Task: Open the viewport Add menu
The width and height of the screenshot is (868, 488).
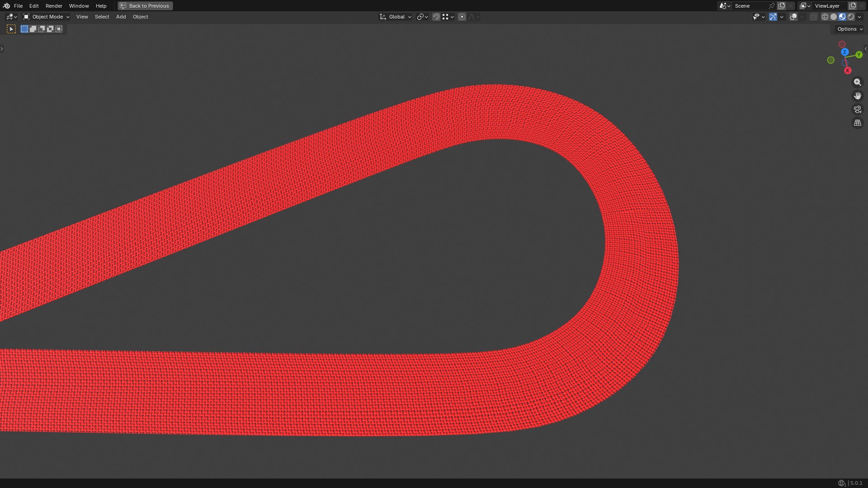Action: (x=121, y=17)
